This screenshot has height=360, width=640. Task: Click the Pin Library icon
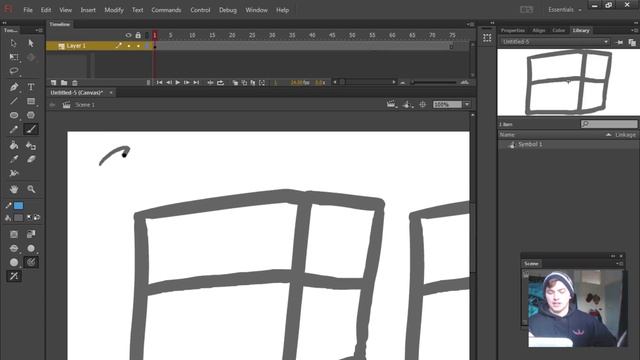[x=619, y=42]
